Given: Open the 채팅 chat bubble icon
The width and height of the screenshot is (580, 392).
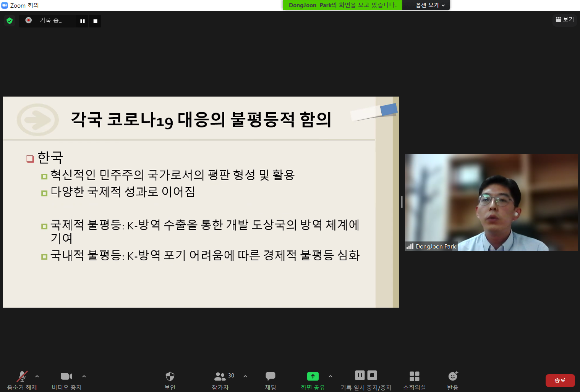Looking at the screenshot, I should 270,377.
